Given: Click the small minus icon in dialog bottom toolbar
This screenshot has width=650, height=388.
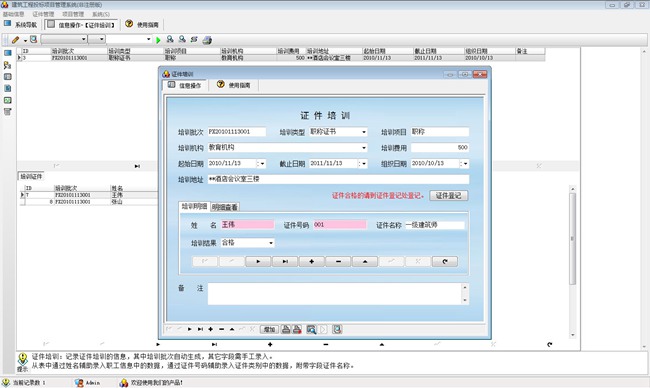Looking at the screenshot, I should click(221, 329).
